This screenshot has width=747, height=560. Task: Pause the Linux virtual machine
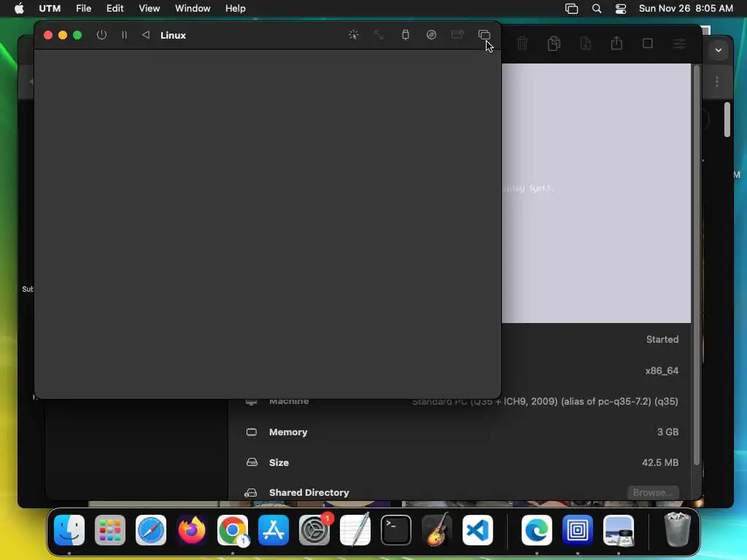point(124,35)
